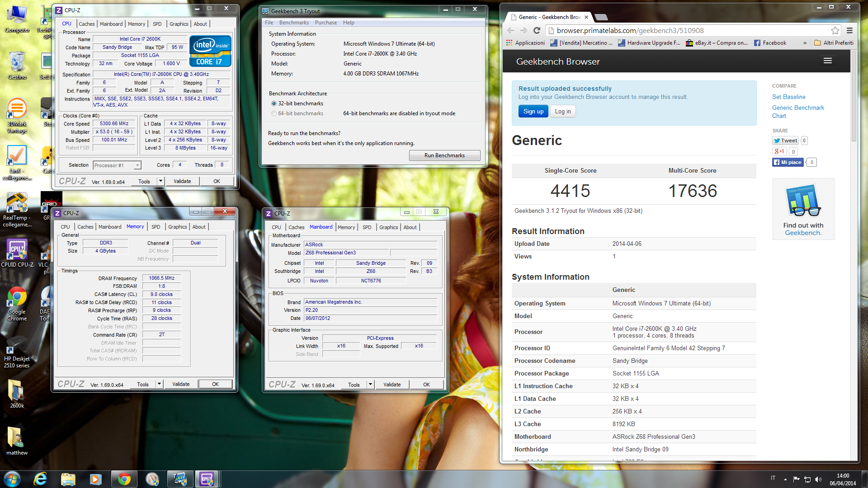868x488 pixels.
Task: Open the Hardware Upgrade Forum bookmark
Action: (649, 43)
